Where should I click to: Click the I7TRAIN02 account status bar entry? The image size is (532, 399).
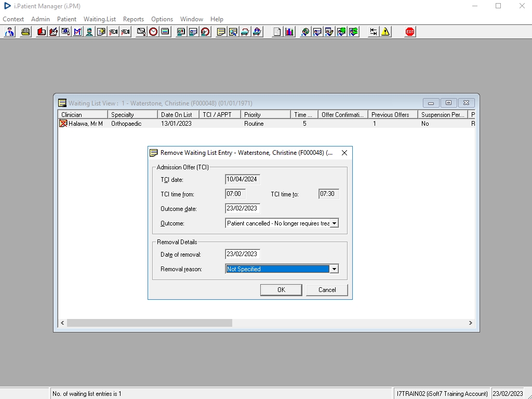coord(442,394)
